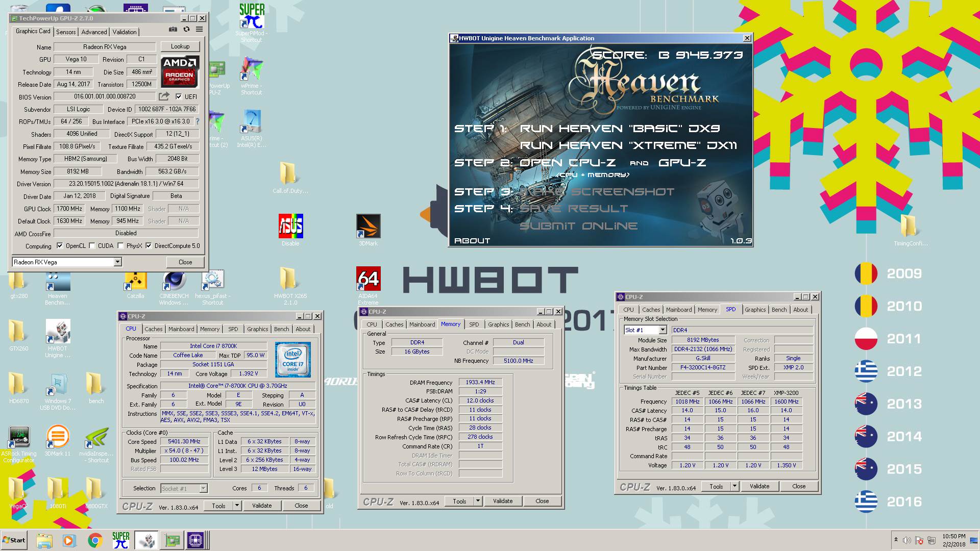Screen dimensions: 980x551
Task: Expand Tools arrow in CPU-Z SPD window
Action: [x=734, y=486]
